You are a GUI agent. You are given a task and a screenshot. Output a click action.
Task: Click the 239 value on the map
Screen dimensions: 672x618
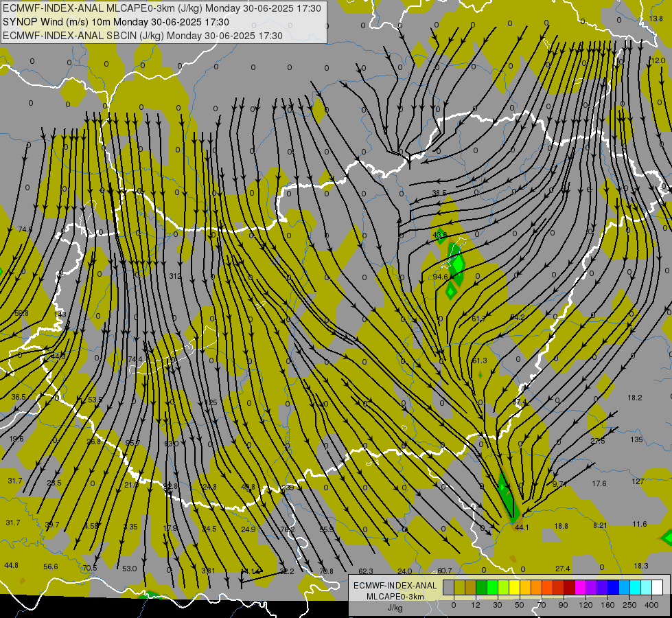click(288, 488)
